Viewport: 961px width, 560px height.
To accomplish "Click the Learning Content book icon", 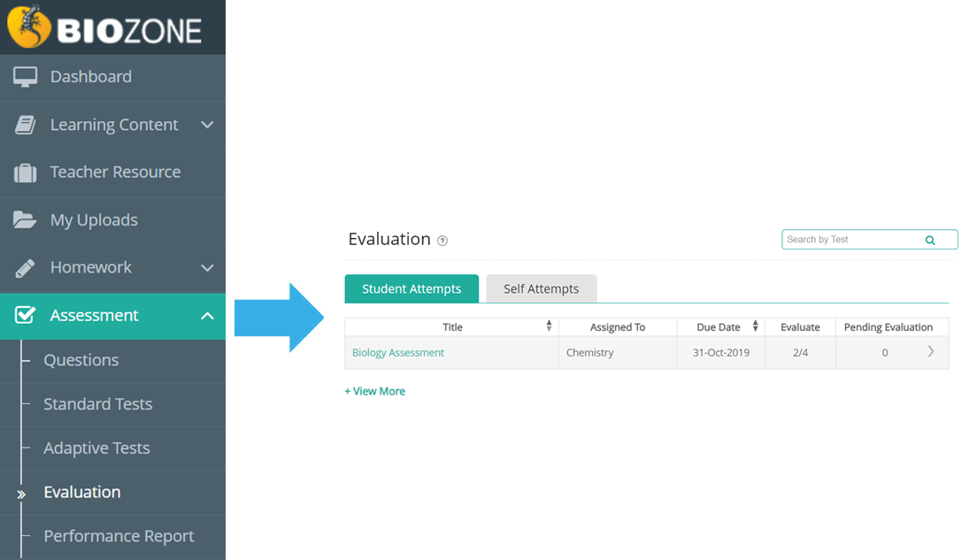I will click(x=25, y=125).
